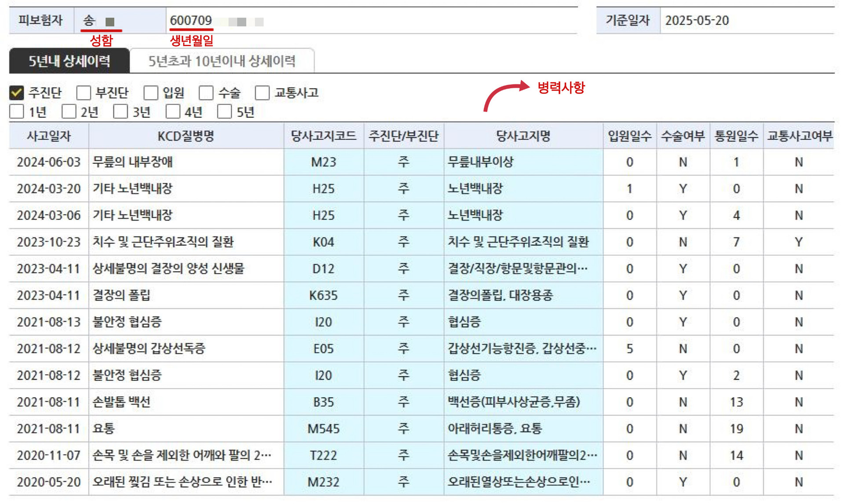Click the 수술여부 column header
This screenshot has height=504, width=844.
pyautogui.click(x=683, y=136)
